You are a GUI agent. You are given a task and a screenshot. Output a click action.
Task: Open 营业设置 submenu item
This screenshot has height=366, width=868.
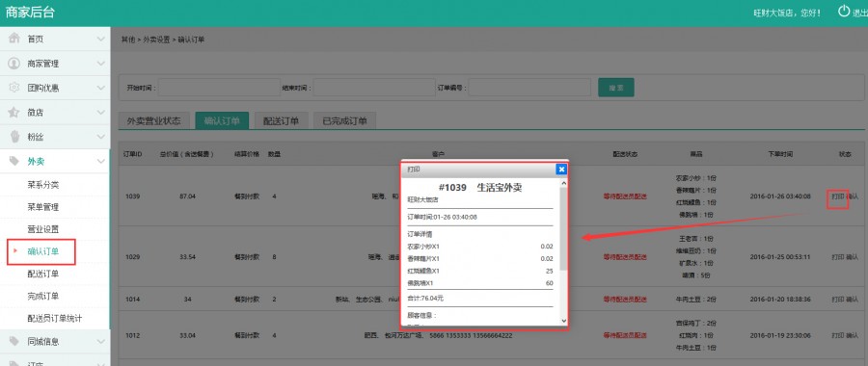click(43, 229)
